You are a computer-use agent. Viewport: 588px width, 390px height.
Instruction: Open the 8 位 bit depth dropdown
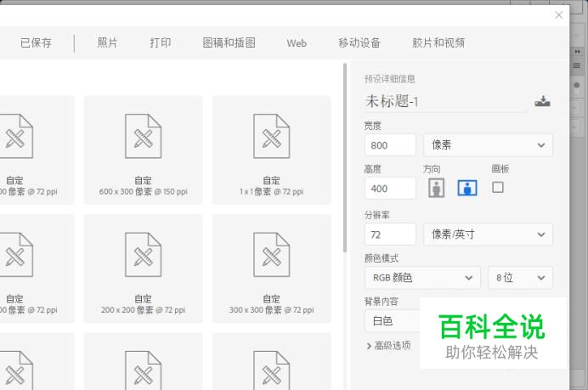coord(520,278)
